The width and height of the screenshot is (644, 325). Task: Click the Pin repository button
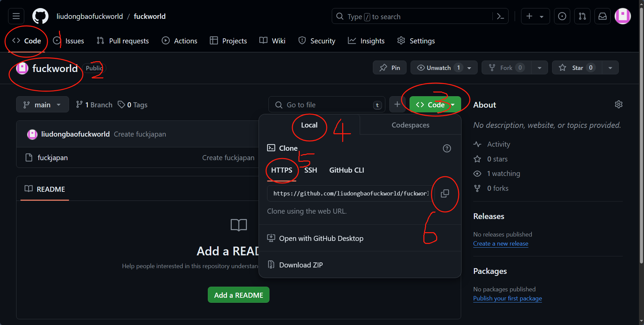390,68
